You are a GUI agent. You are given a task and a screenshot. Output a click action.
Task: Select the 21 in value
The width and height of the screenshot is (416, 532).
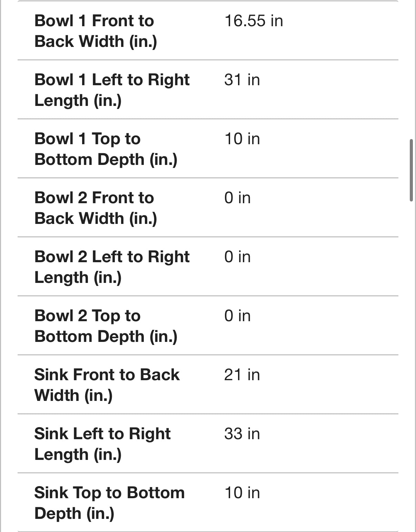242,375
